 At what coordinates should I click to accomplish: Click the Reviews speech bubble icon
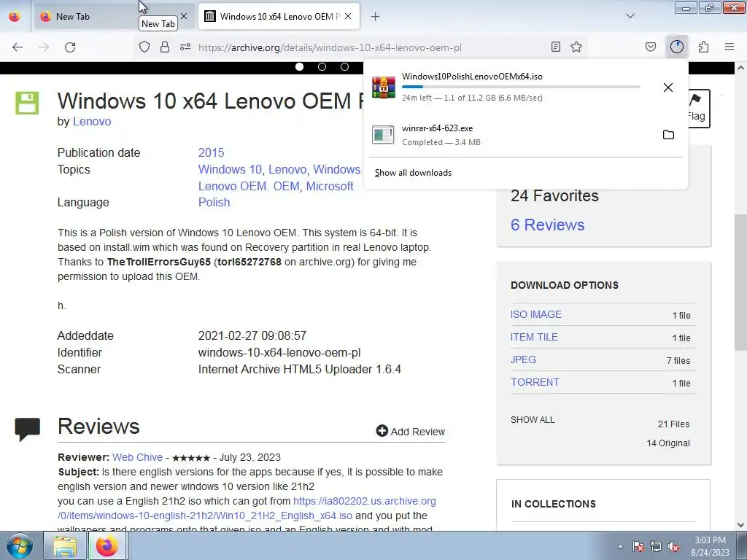pyautogui.click(x=27, y=429)
